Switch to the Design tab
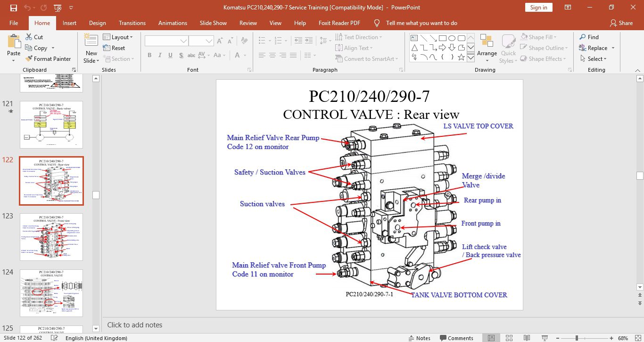Viewport: 644px width, 342px height. coord(97,23)
